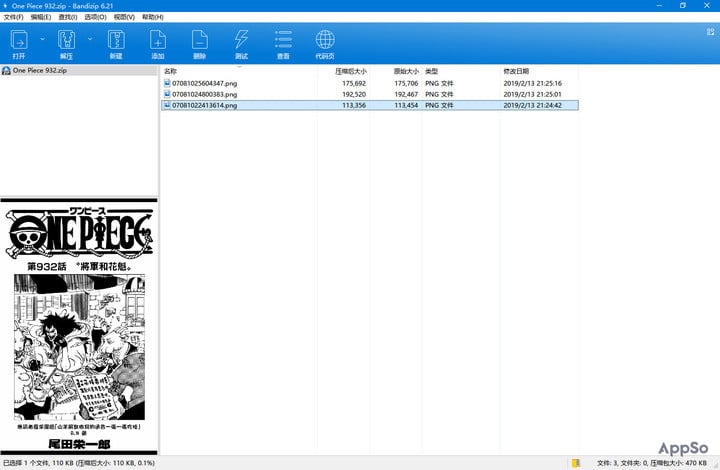Select file 07081025604347.png
Image resolution: width=720 pixels, height=470 pixels.
[370, 84]
